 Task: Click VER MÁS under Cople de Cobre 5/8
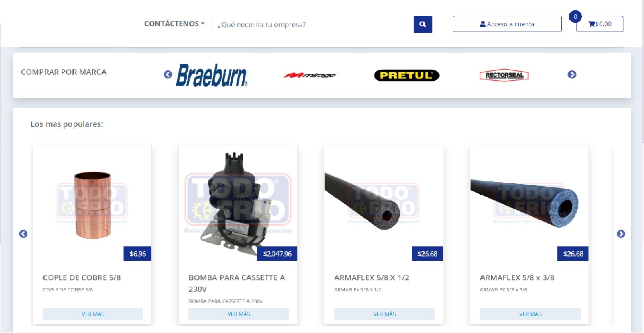point(93,314)
